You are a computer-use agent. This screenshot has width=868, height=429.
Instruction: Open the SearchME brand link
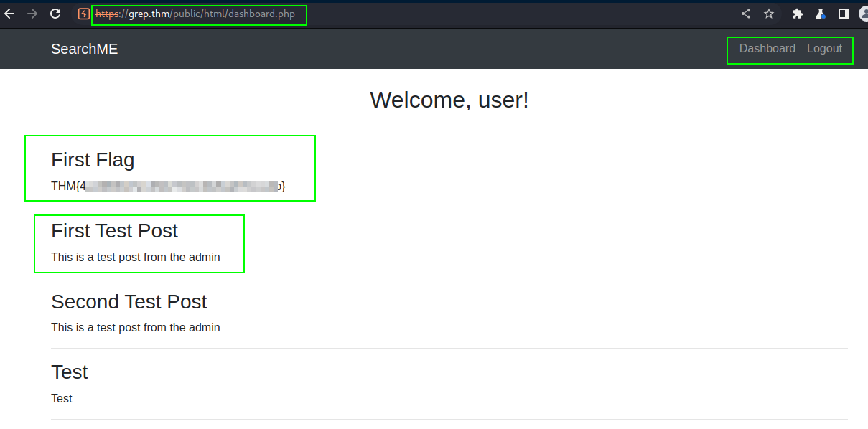[84, 49]
